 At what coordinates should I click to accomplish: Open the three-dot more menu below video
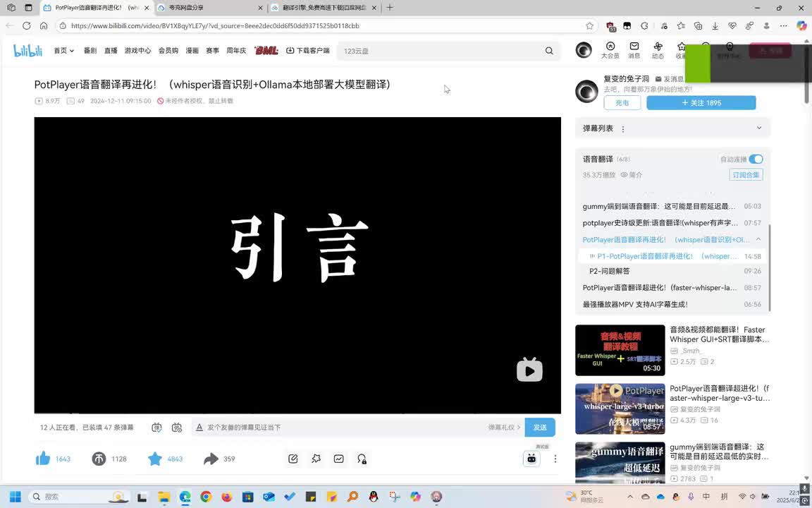pos(555,459)
